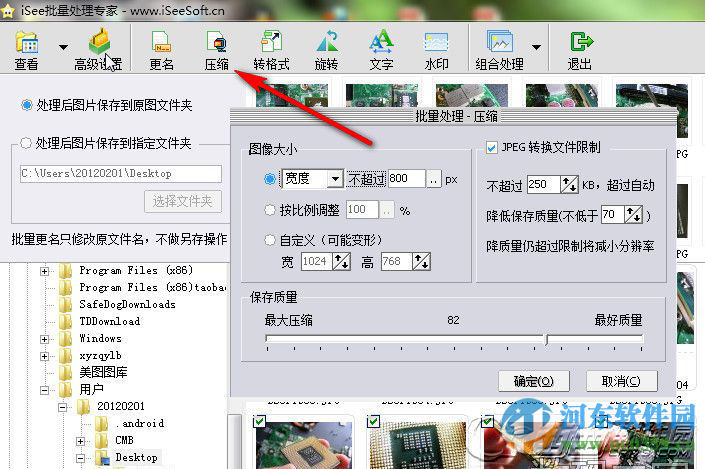Viewport: 705px width, 469px height.
Task: Click the stepper beside quality 70
Action: pyautogui.click(x=634, y=214)
